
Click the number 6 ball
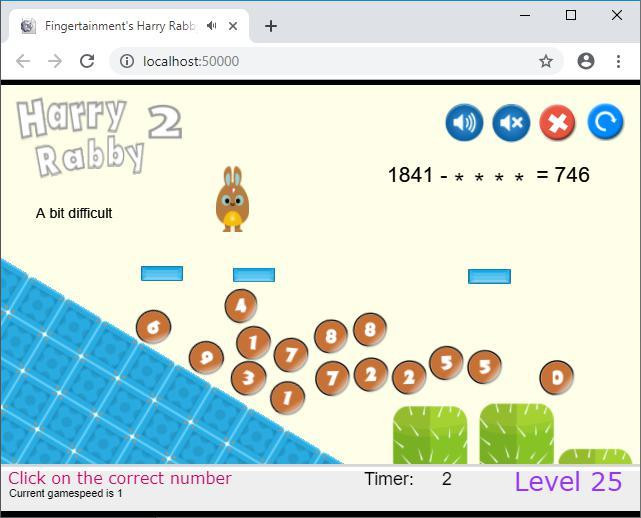153,327
